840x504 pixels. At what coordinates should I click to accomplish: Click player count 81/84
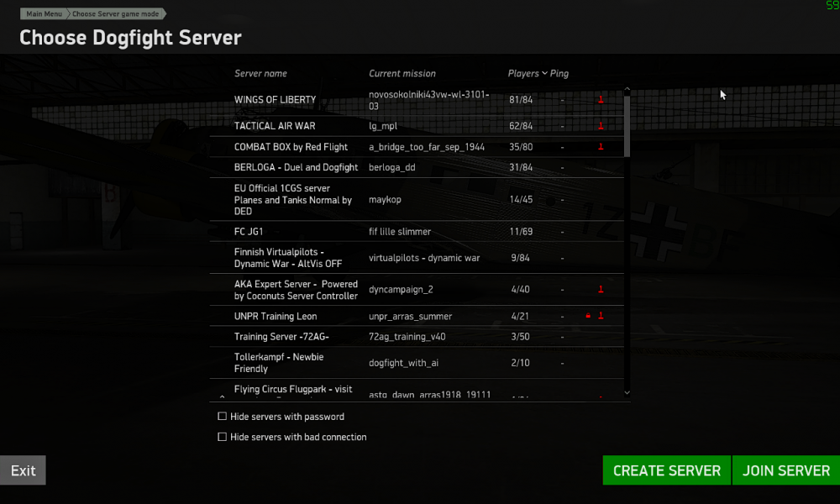click(521, 100)
